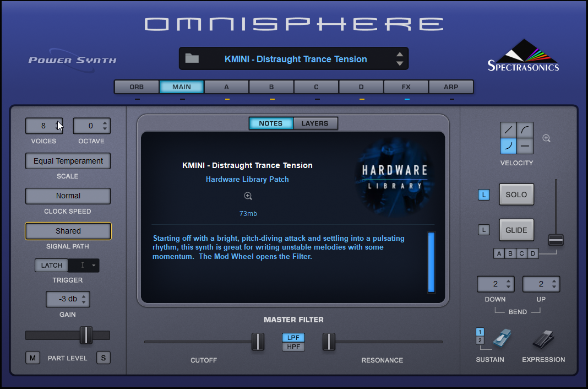Select the convex arc velocity curve
This screenshot has width=588, height=389.
pos(525,130)
